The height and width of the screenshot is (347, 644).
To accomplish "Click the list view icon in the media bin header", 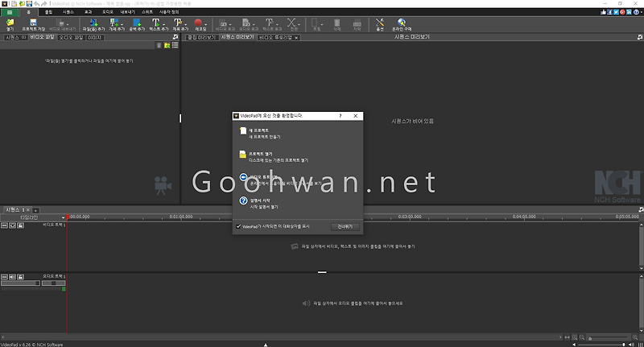I will (175, 45).
